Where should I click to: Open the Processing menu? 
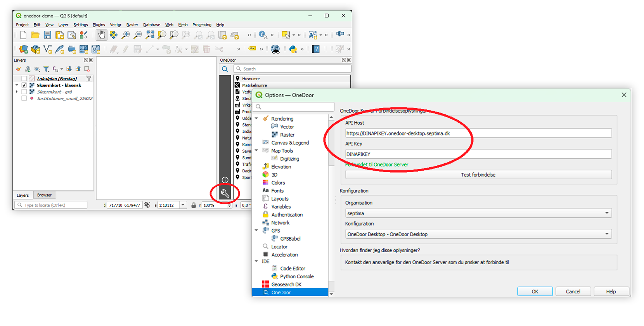click(202, 25)
